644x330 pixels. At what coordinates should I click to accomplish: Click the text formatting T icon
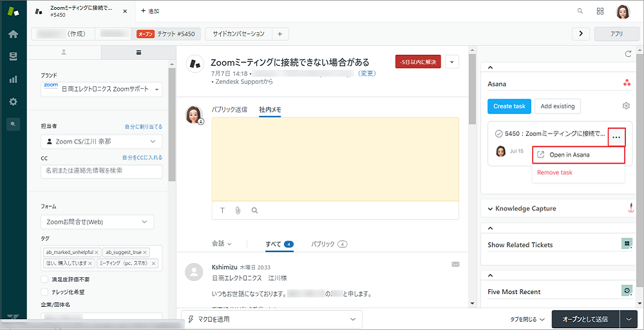tap(223, 210)
